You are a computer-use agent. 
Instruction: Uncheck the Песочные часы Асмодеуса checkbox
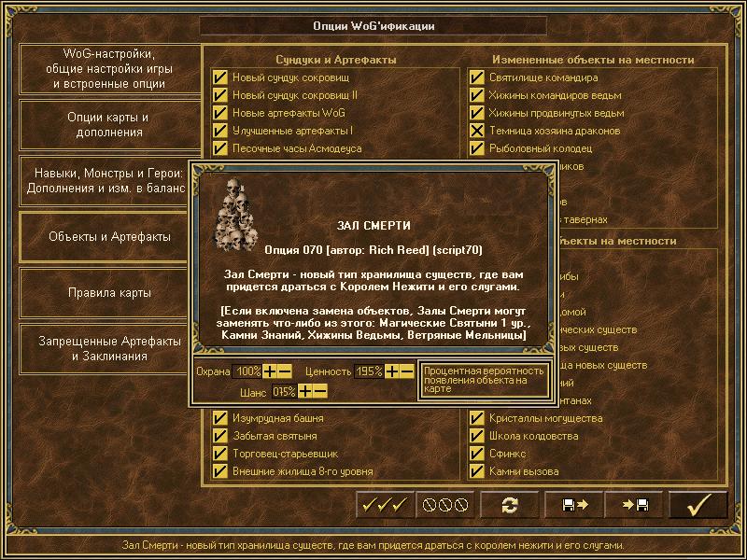tap(220, 148)
